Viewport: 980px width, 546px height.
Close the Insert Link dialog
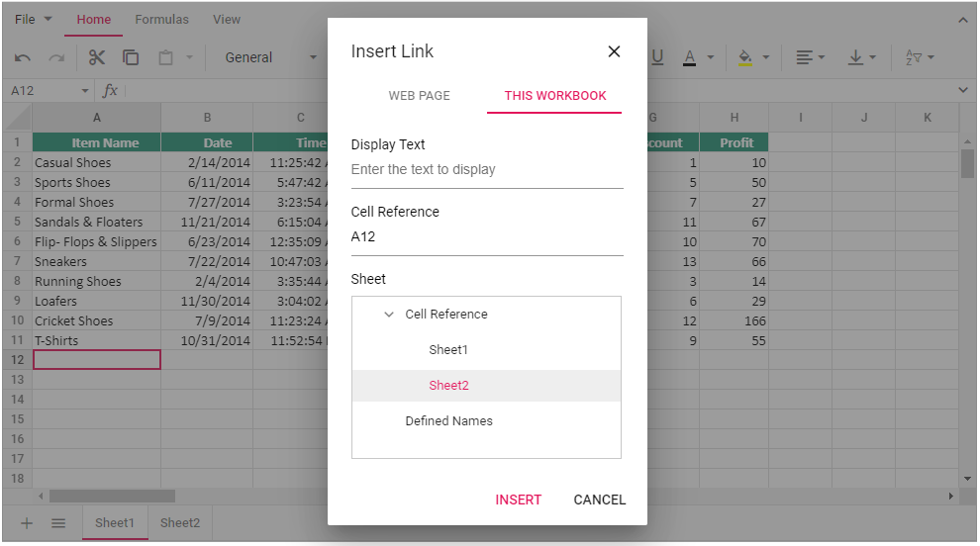[614, 51]
